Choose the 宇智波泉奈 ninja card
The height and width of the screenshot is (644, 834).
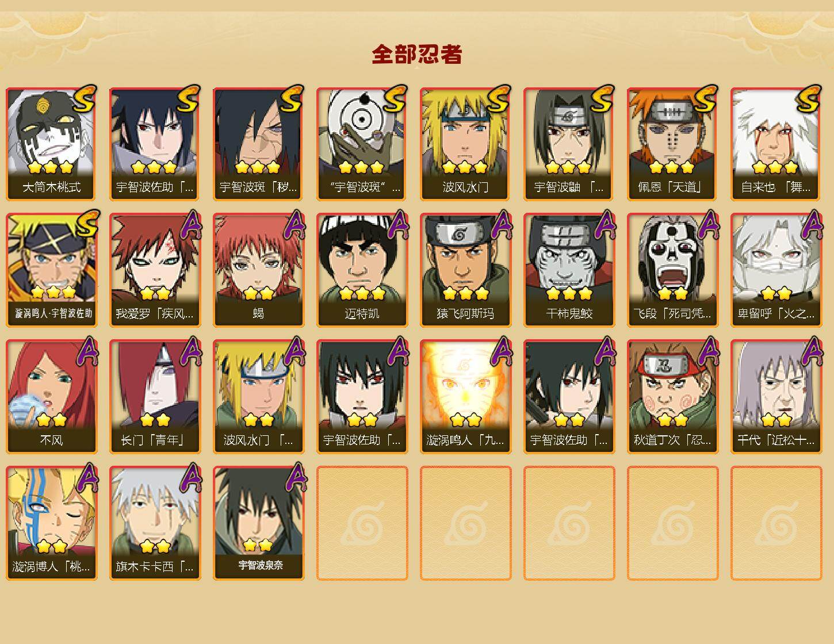258,523
